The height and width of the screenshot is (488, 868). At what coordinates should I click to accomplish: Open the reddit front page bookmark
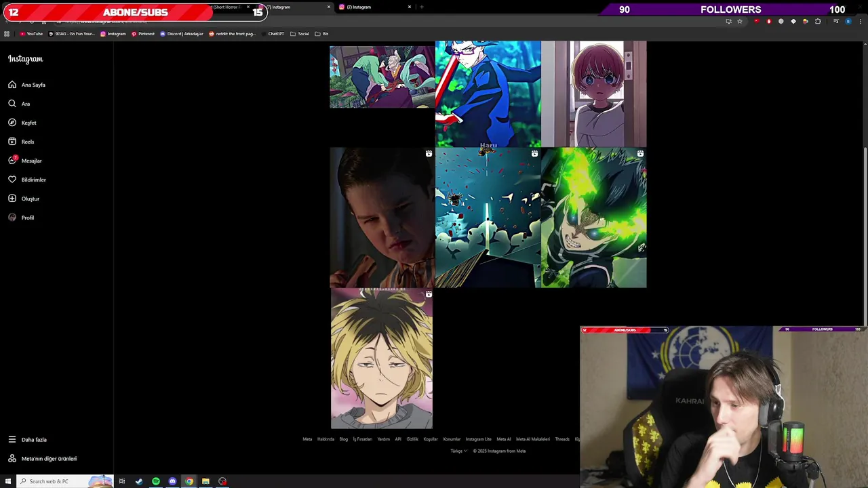coord(233,34)
